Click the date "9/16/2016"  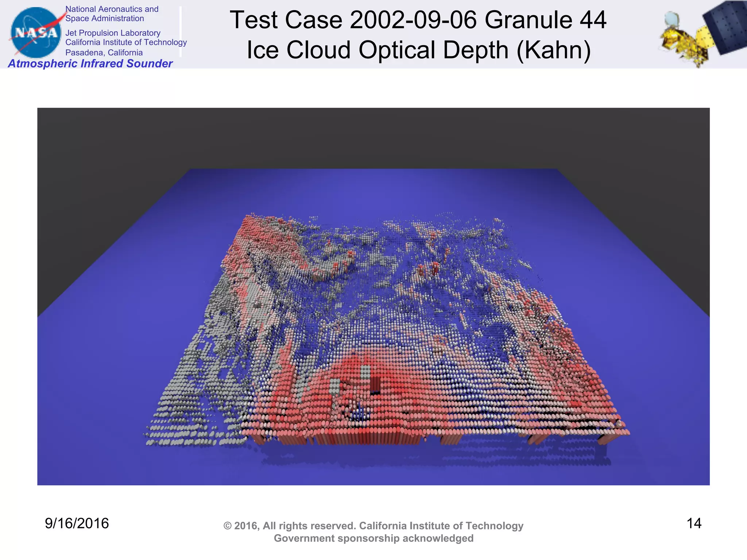click(x=77, y=523)
